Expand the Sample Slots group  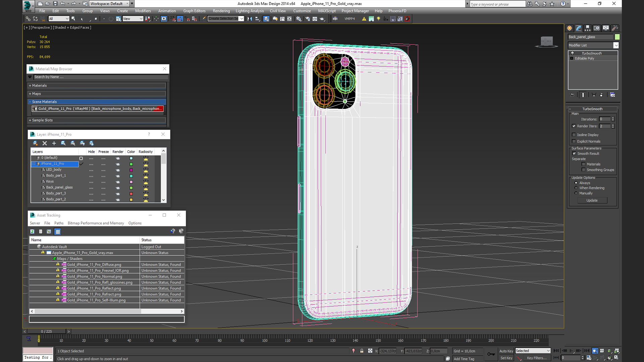point(97,120)
